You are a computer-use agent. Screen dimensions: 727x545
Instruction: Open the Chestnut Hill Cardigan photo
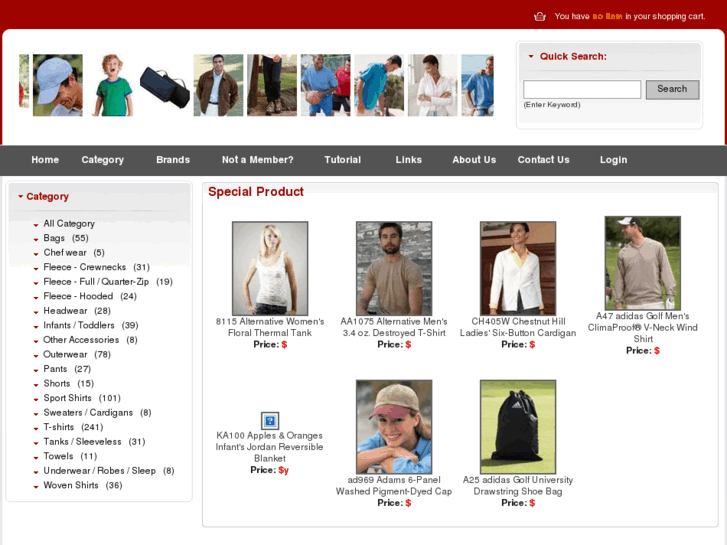coord(518,269)
